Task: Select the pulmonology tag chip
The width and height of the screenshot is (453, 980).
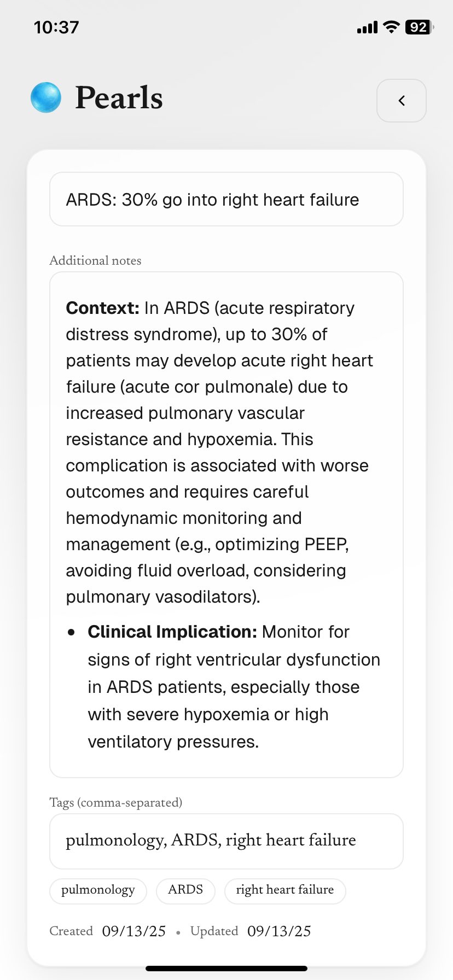Action: 98,890
